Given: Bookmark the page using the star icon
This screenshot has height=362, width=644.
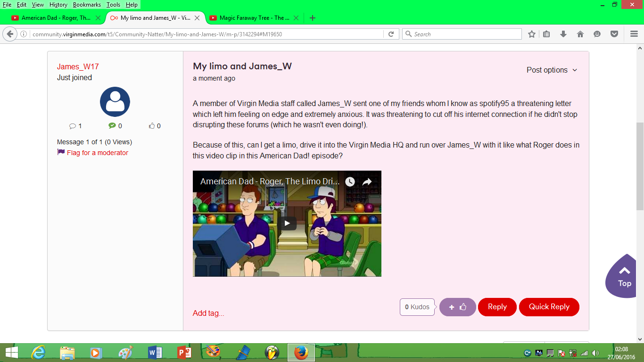Looking at the screenshot, I should point(531,33).
